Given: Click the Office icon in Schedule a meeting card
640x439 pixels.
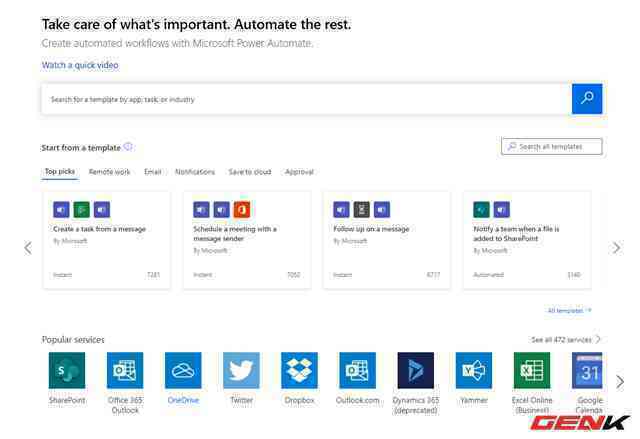Looking at the screenshot, I should pos(242,210).
